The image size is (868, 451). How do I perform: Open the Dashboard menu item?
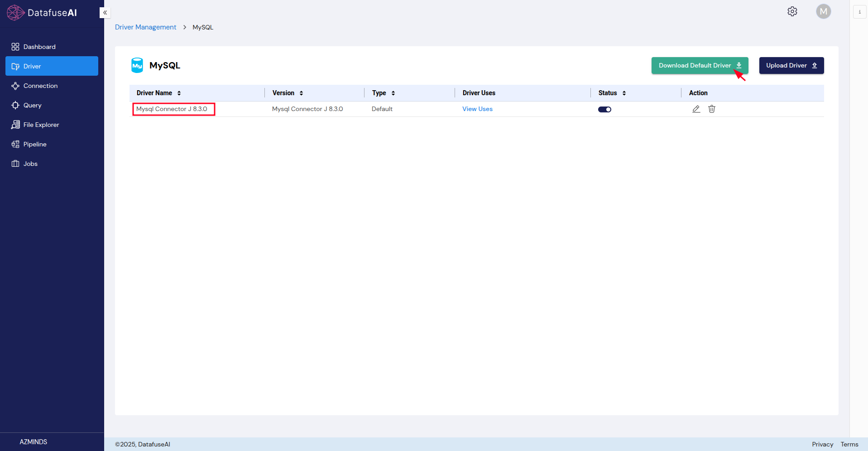click(x=39, y=47)
